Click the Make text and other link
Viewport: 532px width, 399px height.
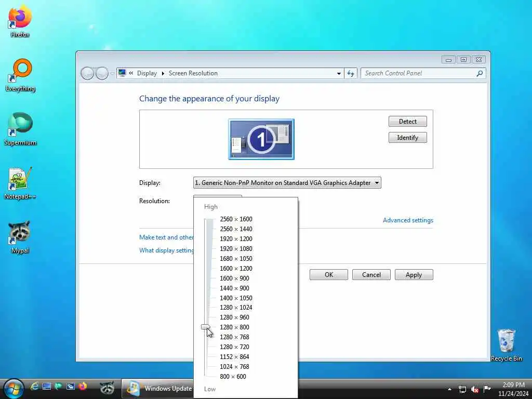166,237
